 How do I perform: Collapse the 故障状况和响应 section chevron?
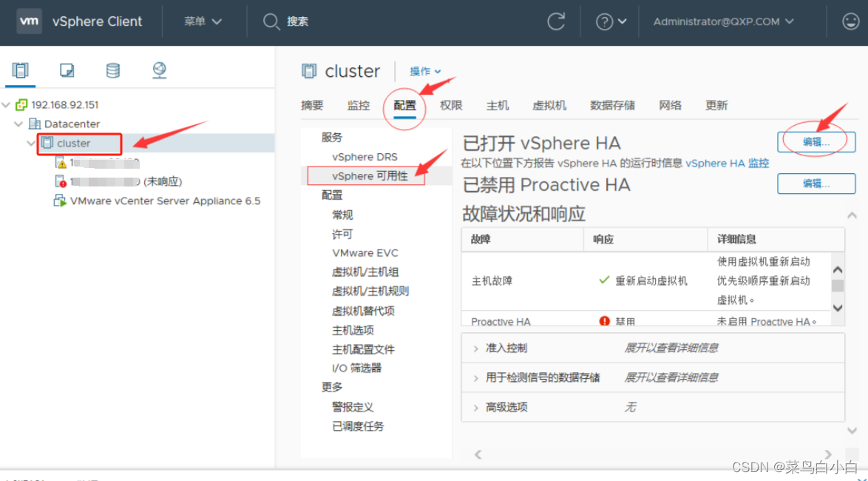852,215
